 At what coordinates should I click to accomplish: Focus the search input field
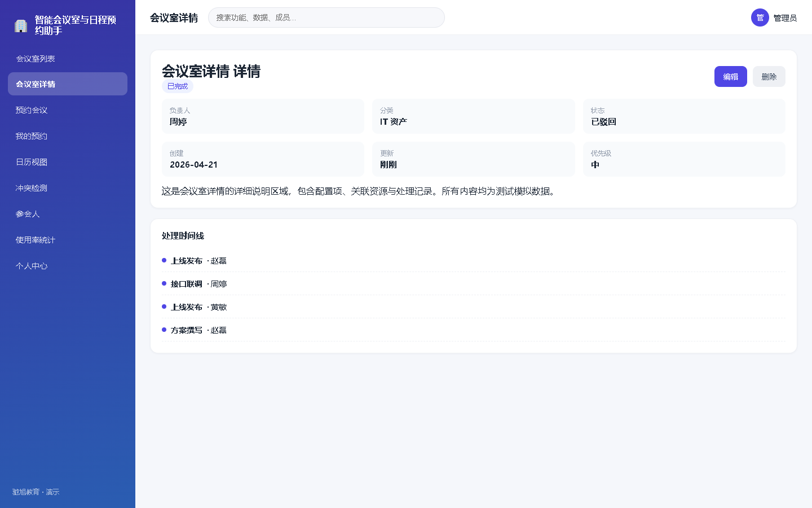click(x=326, y=17)
